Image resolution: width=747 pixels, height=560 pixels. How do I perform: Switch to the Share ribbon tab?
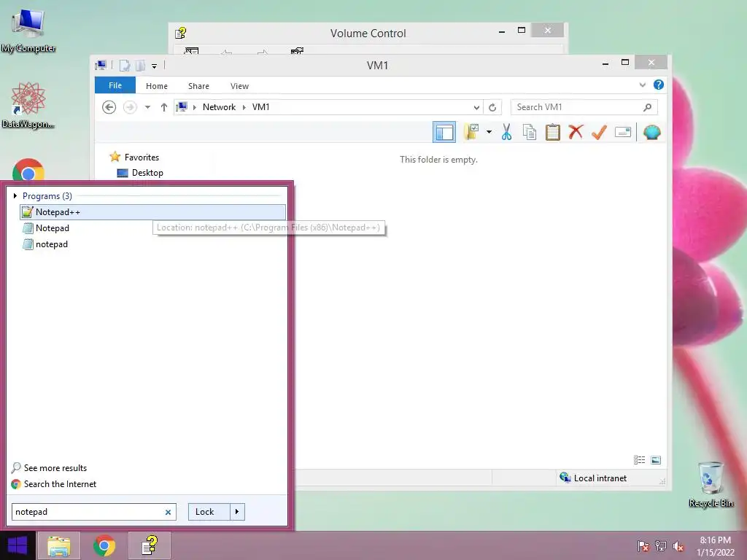tap(198, 86)
